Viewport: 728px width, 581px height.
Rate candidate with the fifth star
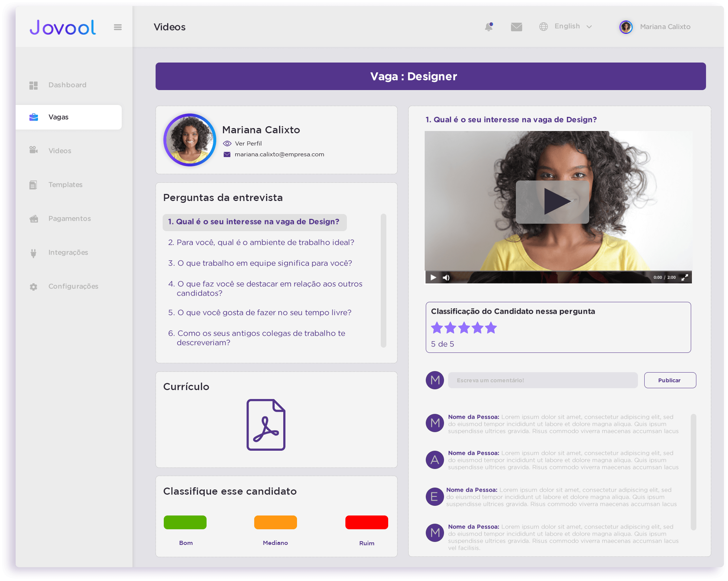[491, 328]
